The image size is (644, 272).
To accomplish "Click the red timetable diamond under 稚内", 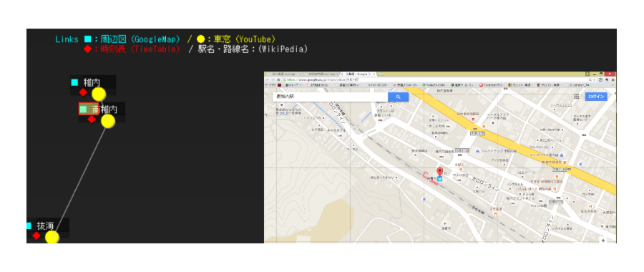I will 83,92.
